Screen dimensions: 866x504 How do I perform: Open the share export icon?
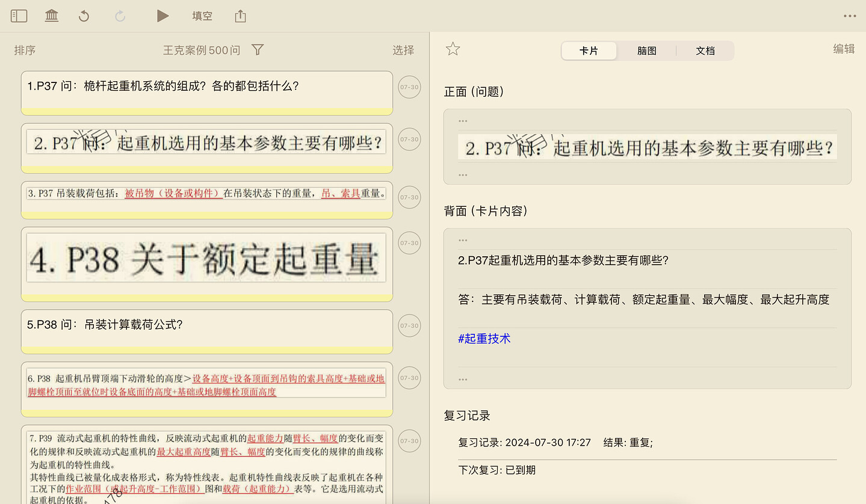pyautogui.click(x=240, y=16)
